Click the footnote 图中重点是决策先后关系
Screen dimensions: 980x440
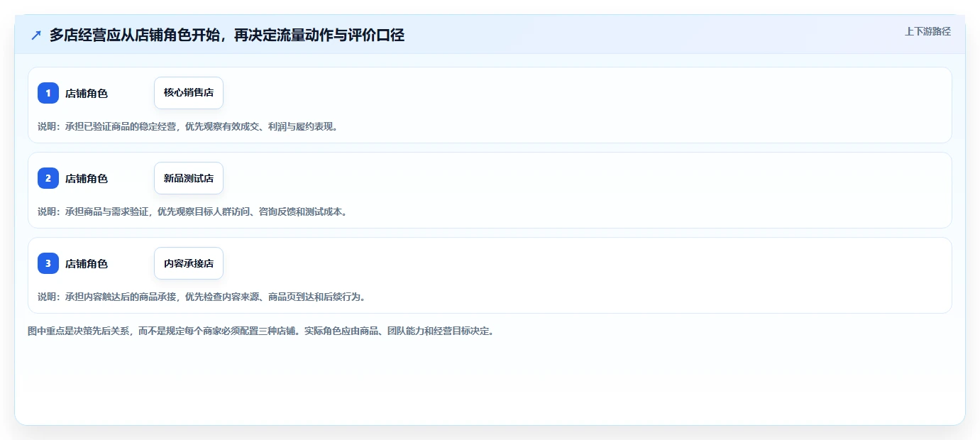point(260,331)
